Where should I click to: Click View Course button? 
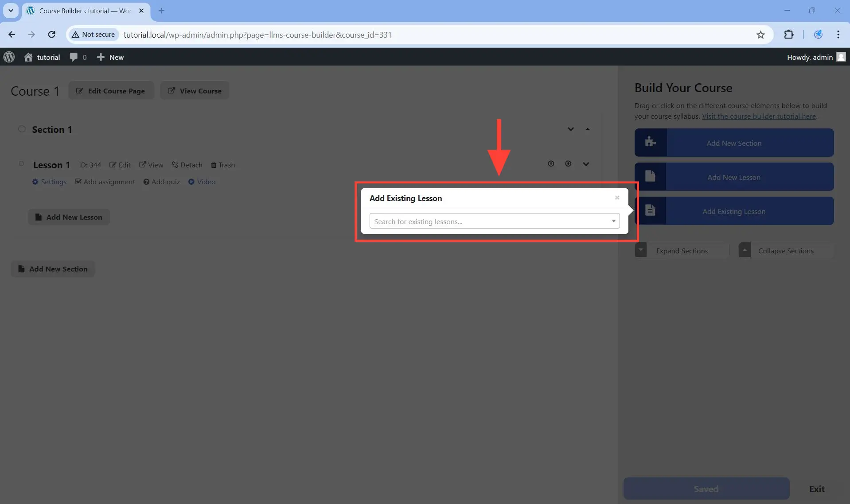195,91
